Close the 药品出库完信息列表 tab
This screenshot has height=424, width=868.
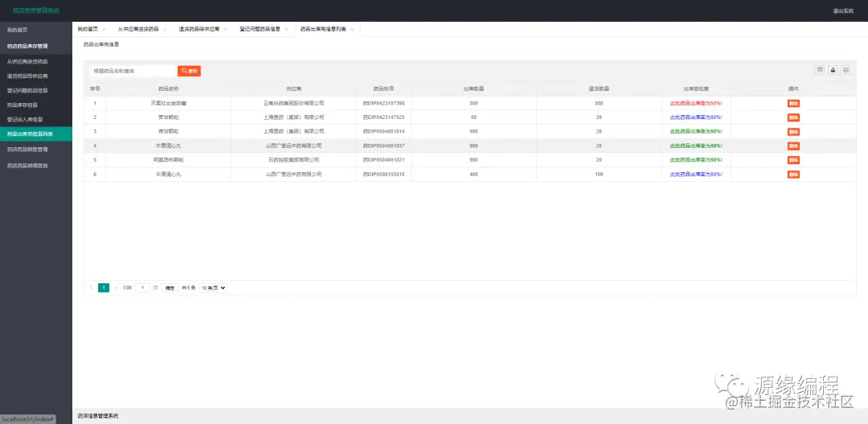click(352, 30)
